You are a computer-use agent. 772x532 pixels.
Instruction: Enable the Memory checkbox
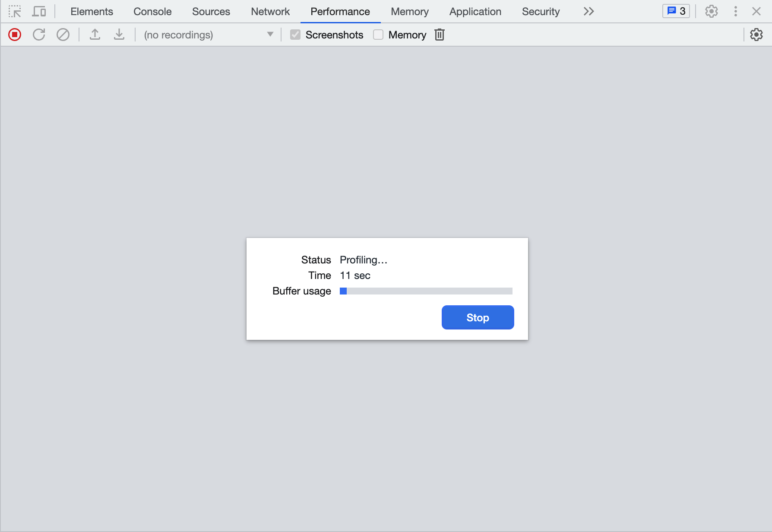pyautogui.click(x=378, y=34)
